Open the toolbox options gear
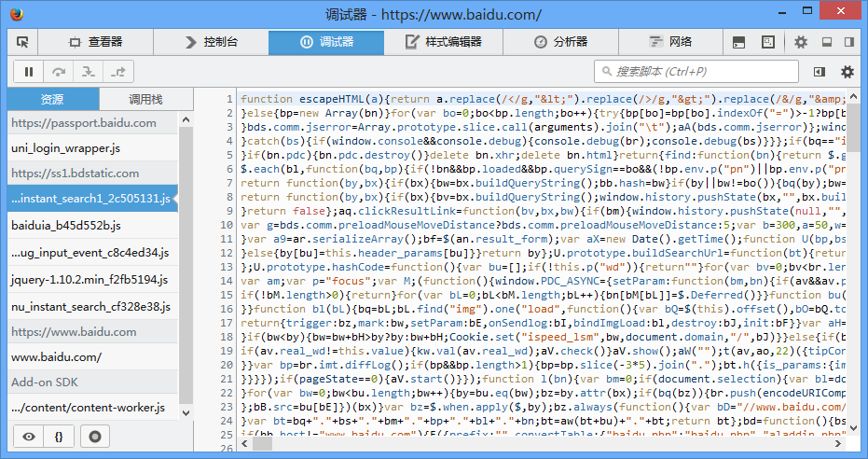 [x=801, y=42]
